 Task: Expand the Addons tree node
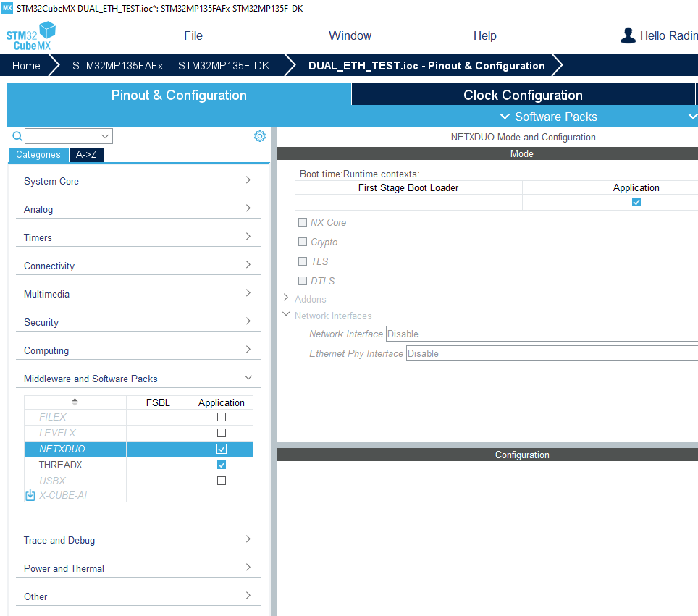point(285,298)
